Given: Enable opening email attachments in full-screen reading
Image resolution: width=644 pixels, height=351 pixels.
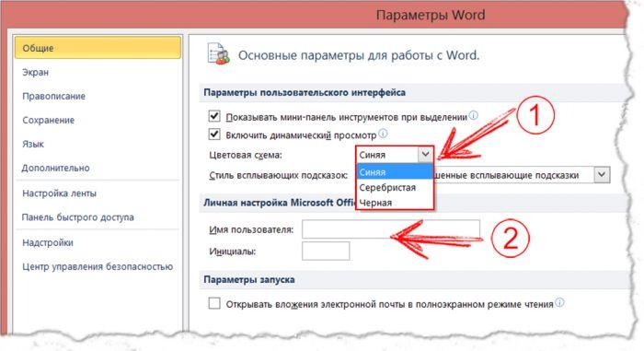Looking at the screenshot, I should [214, 303].
